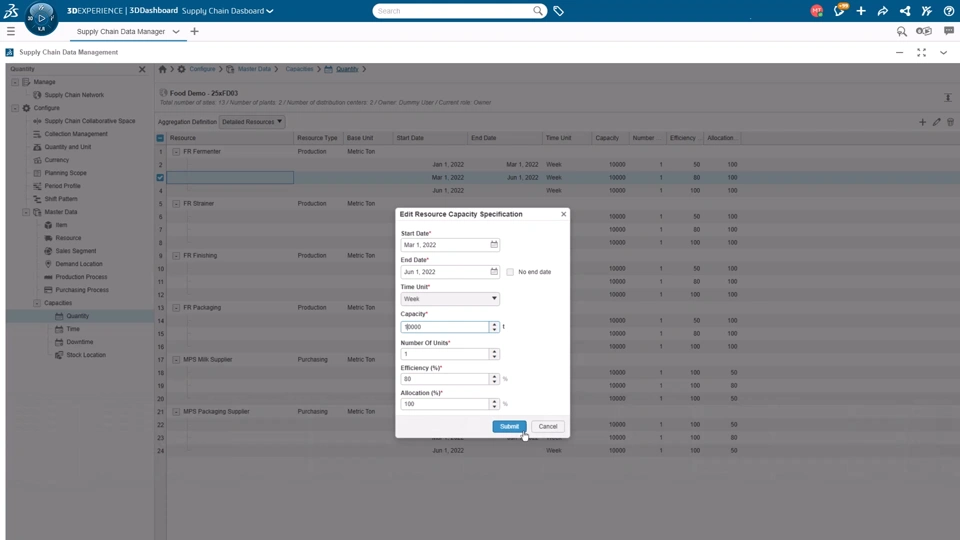Image resolution: width=960 pixels, height=540 pixels.
Task: Open the help question mark icon
Action: [x=948, y=11]
